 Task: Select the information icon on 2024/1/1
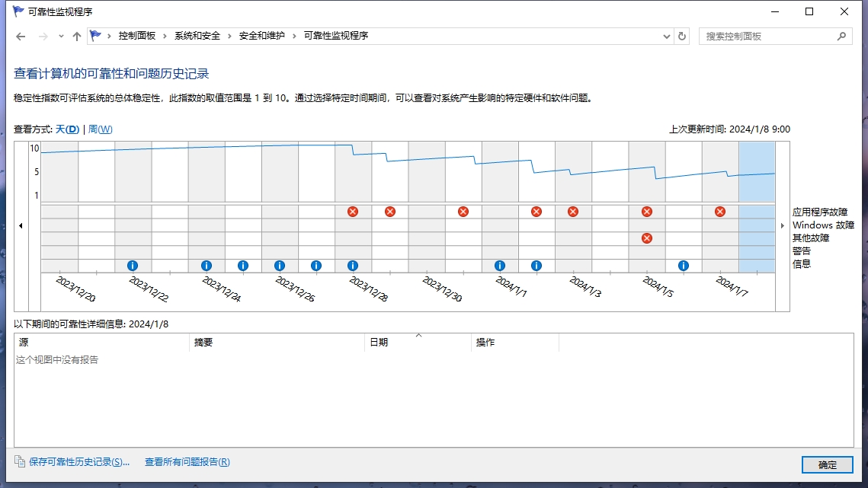(500, 266)
